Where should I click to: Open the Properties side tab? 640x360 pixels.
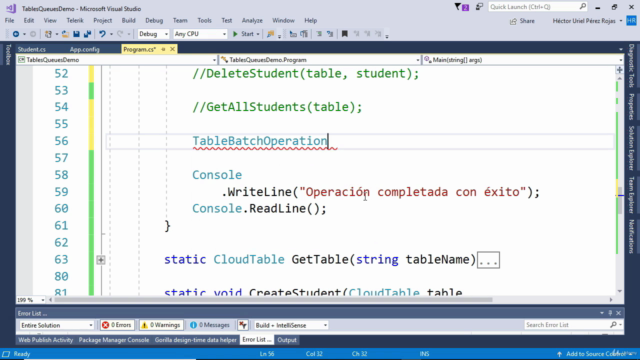631,107
